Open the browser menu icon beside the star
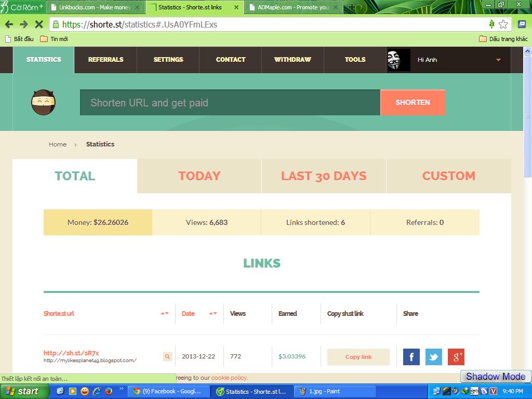 pyautogui.click(x=522, y=24)
